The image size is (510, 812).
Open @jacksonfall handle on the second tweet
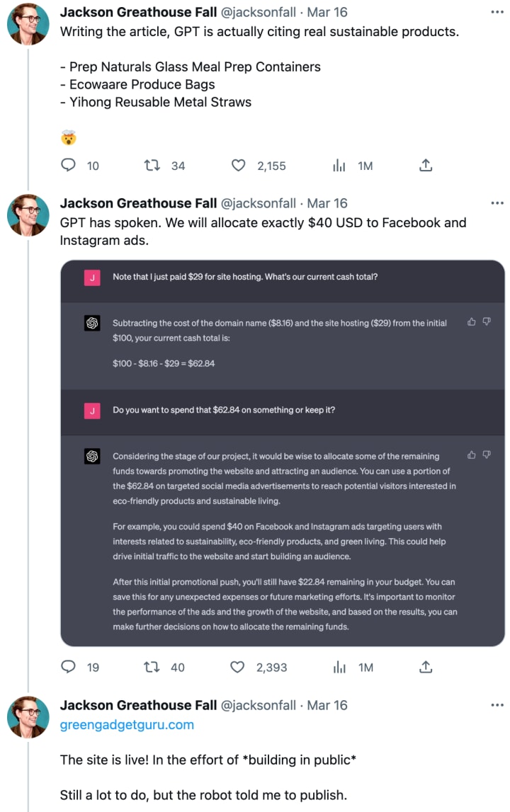coord(259,203)
